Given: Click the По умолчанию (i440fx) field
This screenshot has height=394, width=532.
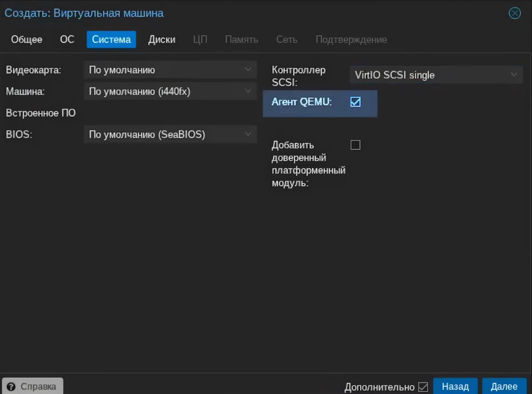Looking at the screenshot, I should click(162, 92).
